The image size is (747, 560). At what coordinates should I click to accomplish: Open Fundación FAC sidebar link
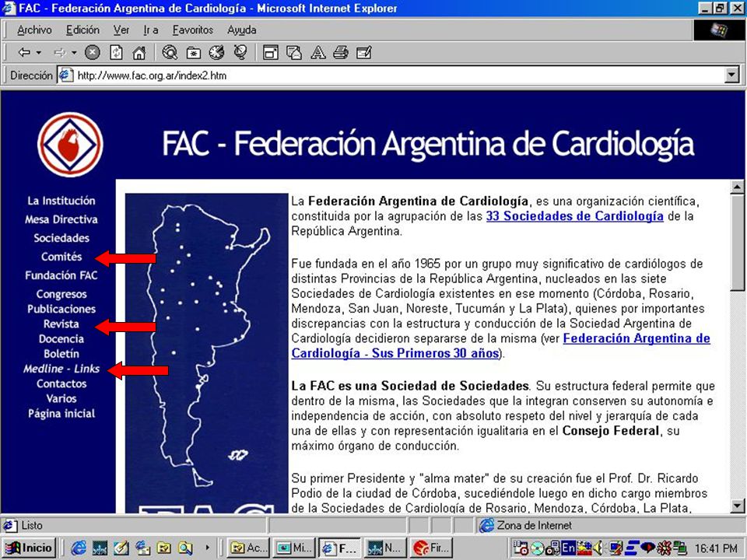click(61, 275)
